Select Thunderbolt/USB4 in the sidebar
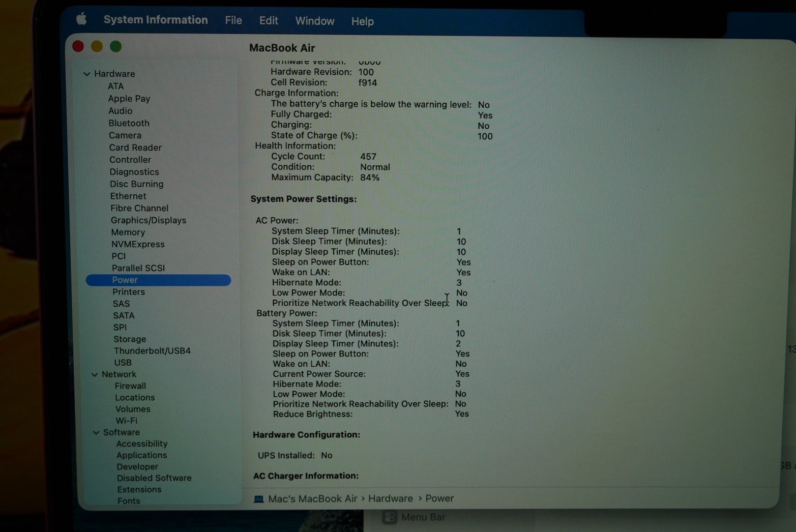796x532 pixels. click(152, 351)
